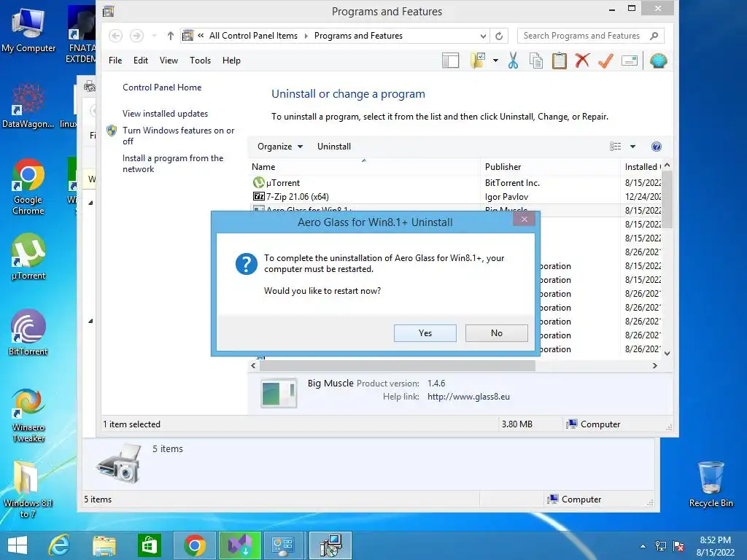747x560 pixels.
Task: Launch Internet Explorer from taskbar
Action: tap(59, 545)
